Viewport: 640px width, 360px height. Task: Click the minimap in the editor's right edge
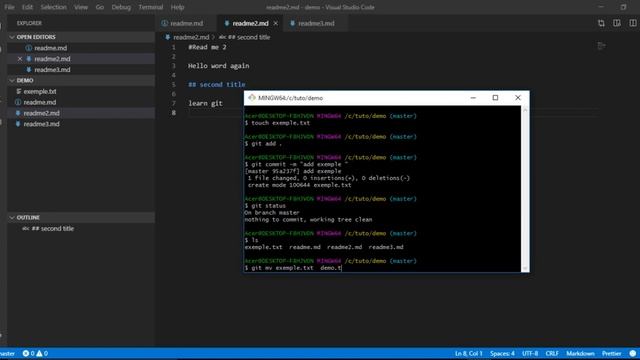601,46
